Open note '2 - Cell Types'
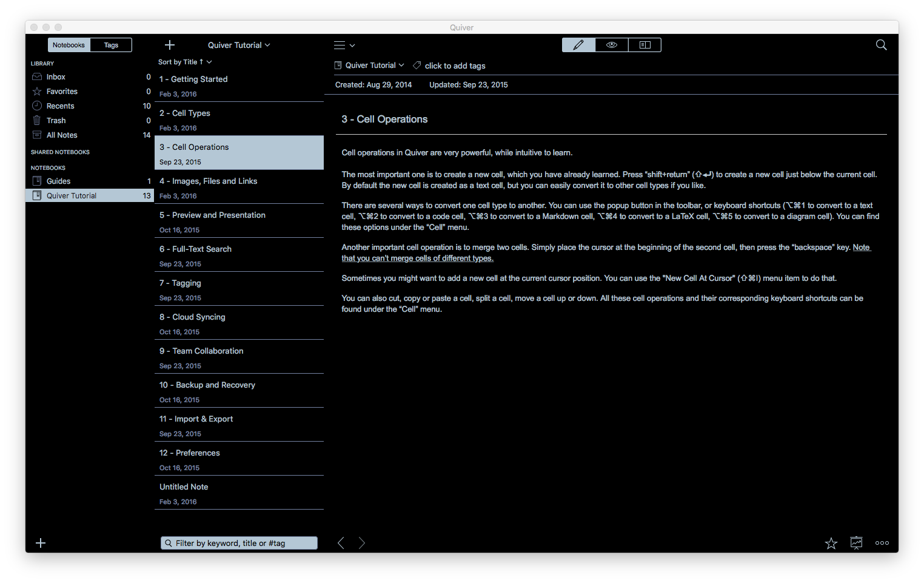 [239, 119]
